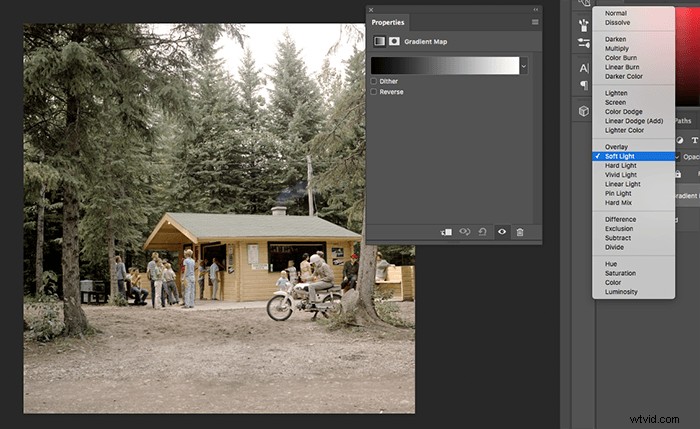Screen dimensions: 700x429
Task: Choose Linear Burn blend mode
Action: point(633,67)
